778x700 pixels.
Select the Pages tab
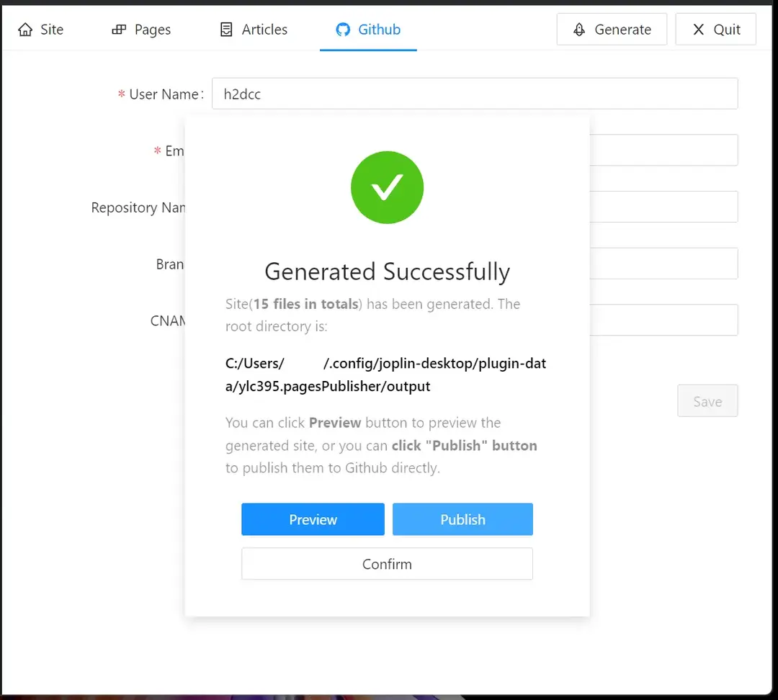[141, 30]
